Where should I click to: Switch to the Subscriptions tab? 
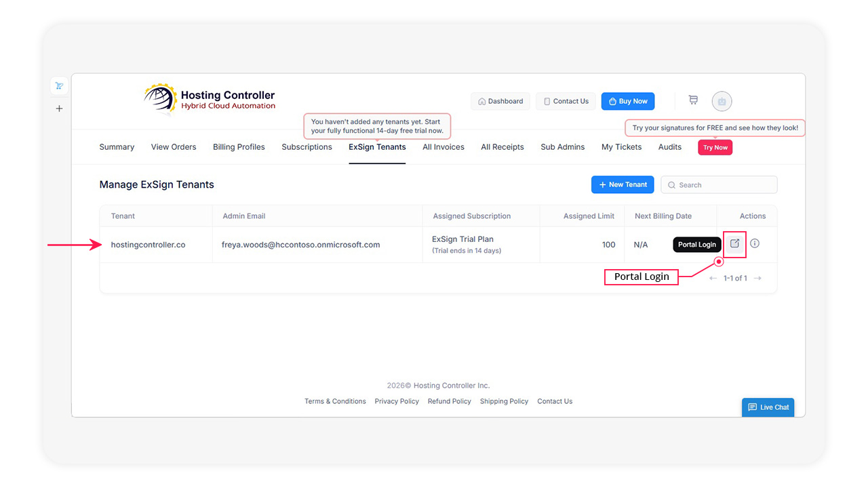(307, 147)
